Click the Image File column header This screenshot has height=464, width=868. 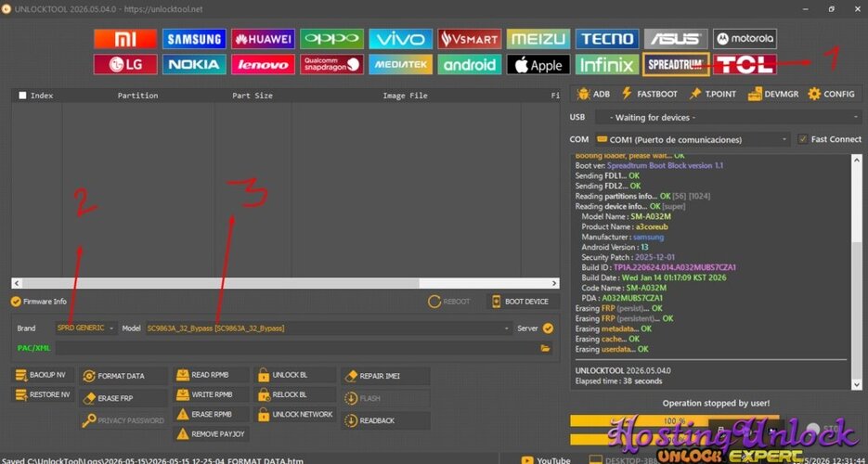[405, 96]
